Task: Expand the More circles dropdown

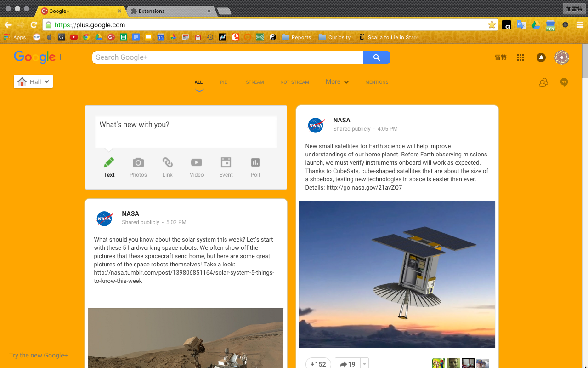Action: [337, 82]
